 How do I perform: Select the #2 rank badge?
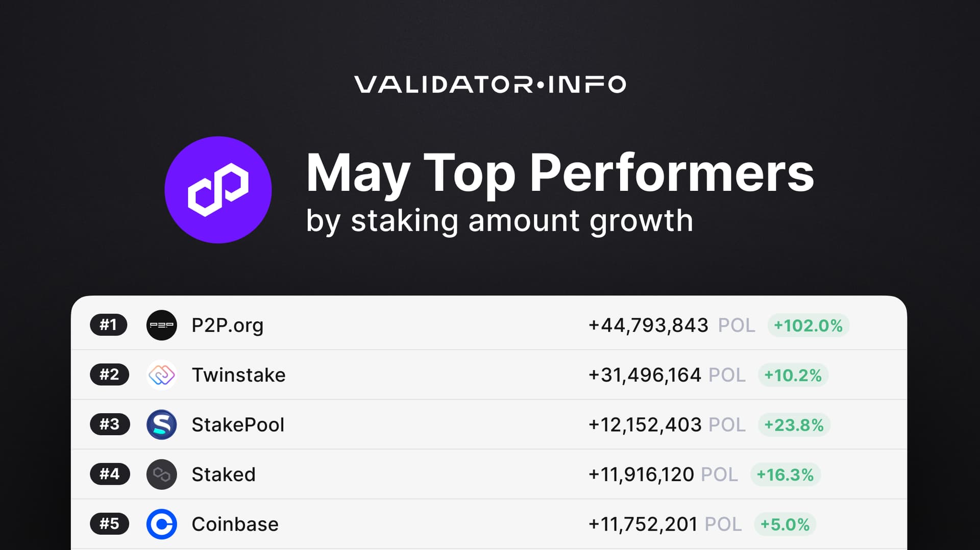[x=110, y=374]
